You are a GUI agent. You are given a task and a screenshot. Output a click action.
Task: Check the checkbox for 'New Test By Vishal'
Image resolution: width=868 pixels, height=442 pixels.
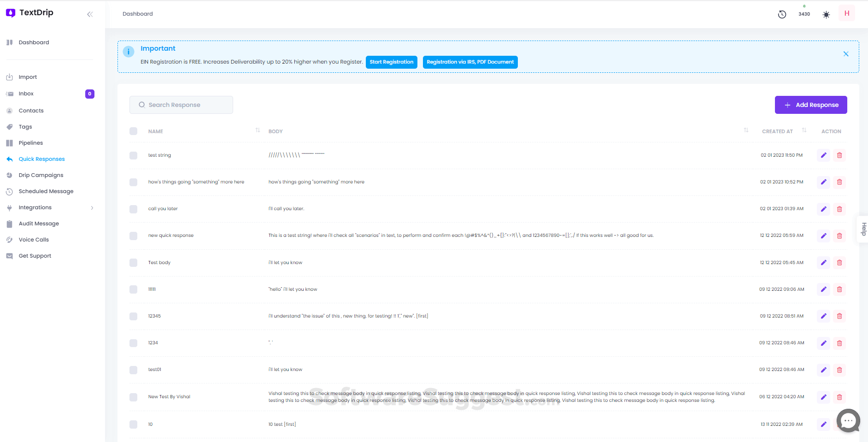[x=133, y=397]
